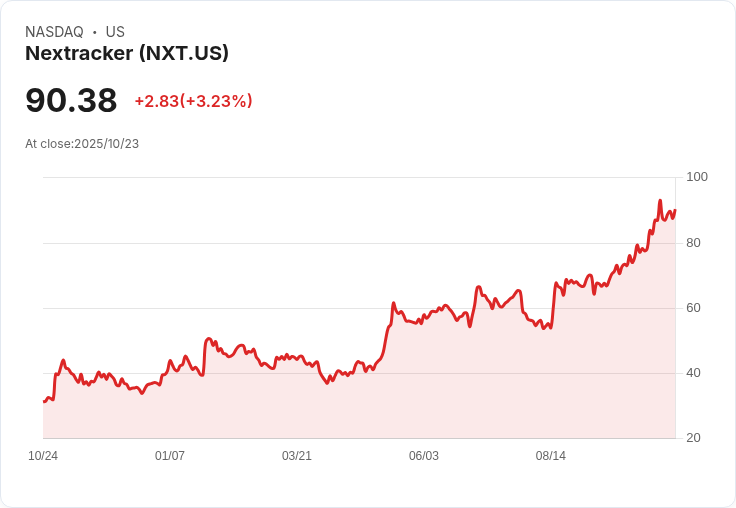Click the chart's highest peak near 93
Viewport: 736px width, 508px height.
pos(660,200)
